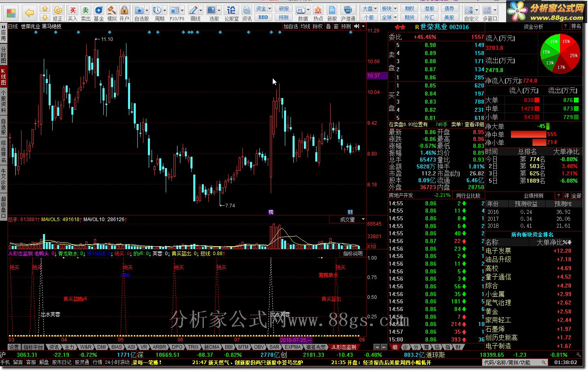This screenshot has width=588, height=371.
Task: Click the 财 marker on the chart
Action: coord(350,212)
